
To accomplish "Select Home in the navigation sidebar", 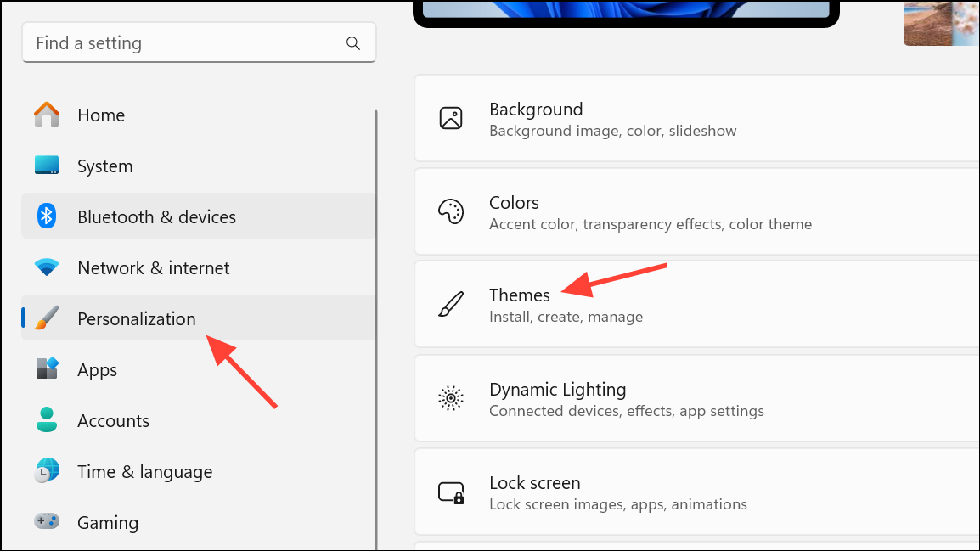I will (101, 115).
